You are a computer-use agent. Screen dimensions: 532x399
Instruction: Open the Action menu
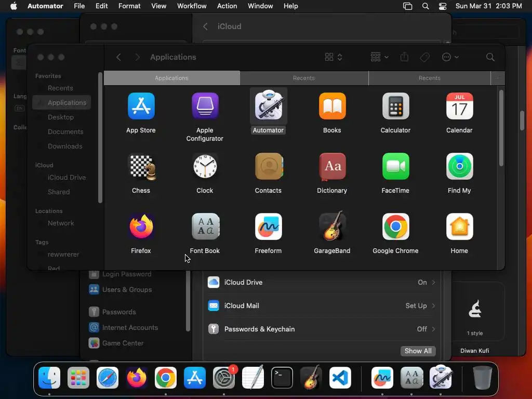tap(227, 6)
